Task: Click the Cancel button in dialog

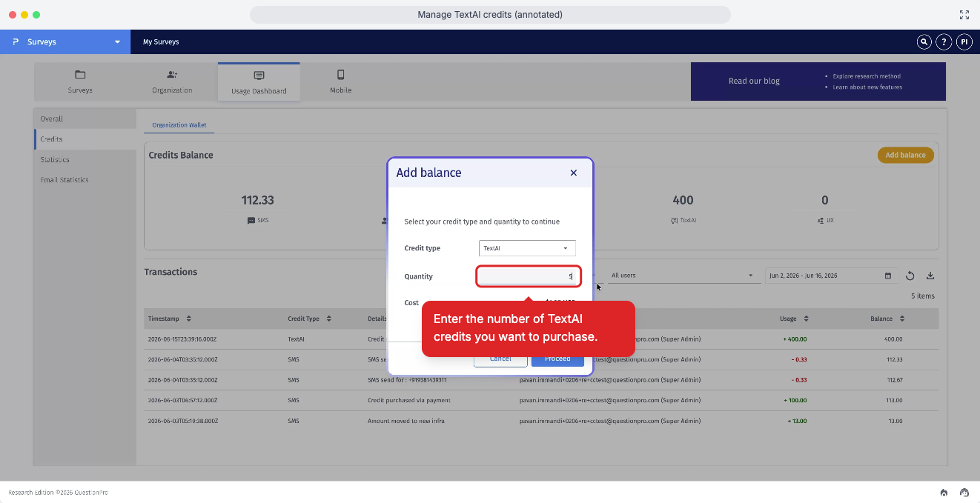Action: click(500, 359)
